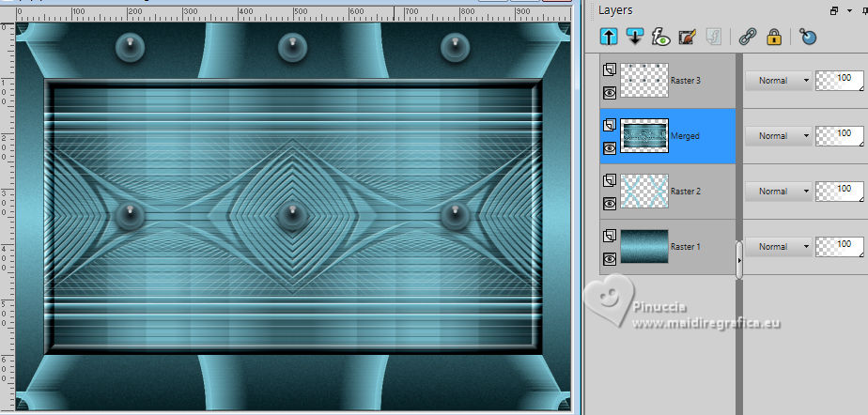Viewport: 868px width, 415px height.
Task: Open blend mode dropdown for Raster 3
Action: 779,81
